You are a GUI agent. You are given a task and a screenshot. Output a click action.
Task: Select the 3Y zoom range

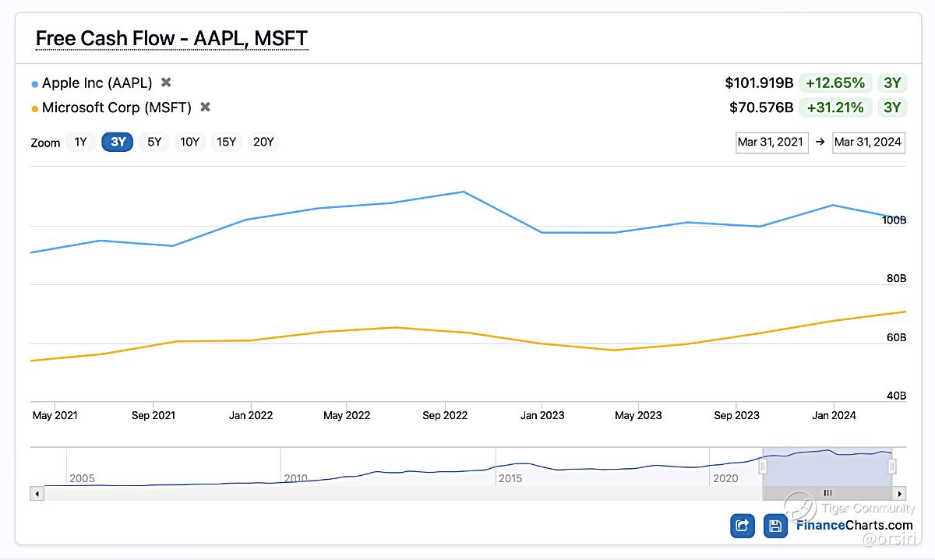118,142
